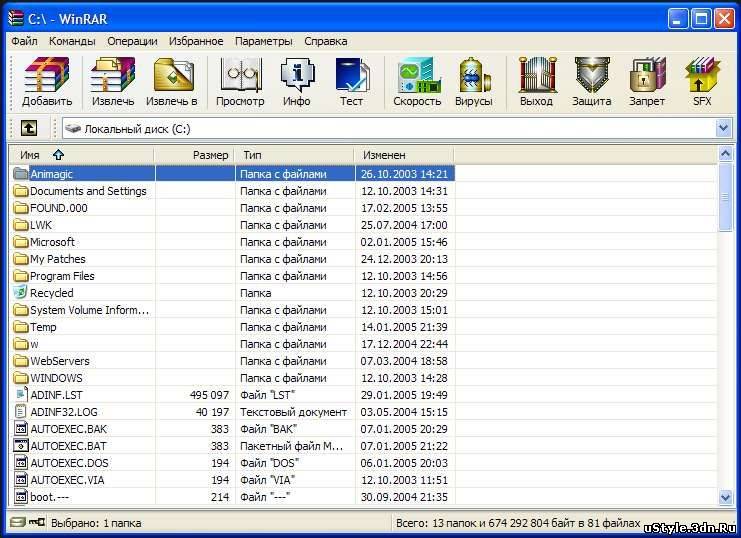The height and width of the screenshot is (538, 741).
Task: Click the 495 097 size value
Action: (209, 395)
